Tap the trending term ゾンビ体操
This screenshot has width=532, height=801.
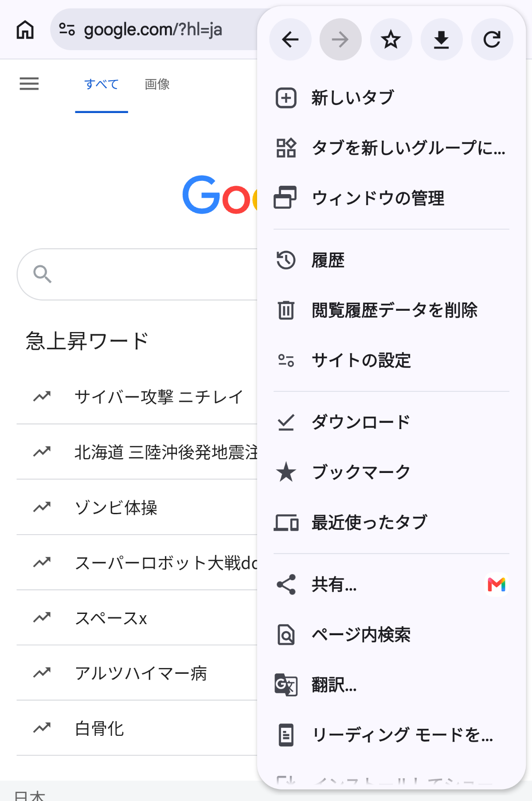pos(116,508)
